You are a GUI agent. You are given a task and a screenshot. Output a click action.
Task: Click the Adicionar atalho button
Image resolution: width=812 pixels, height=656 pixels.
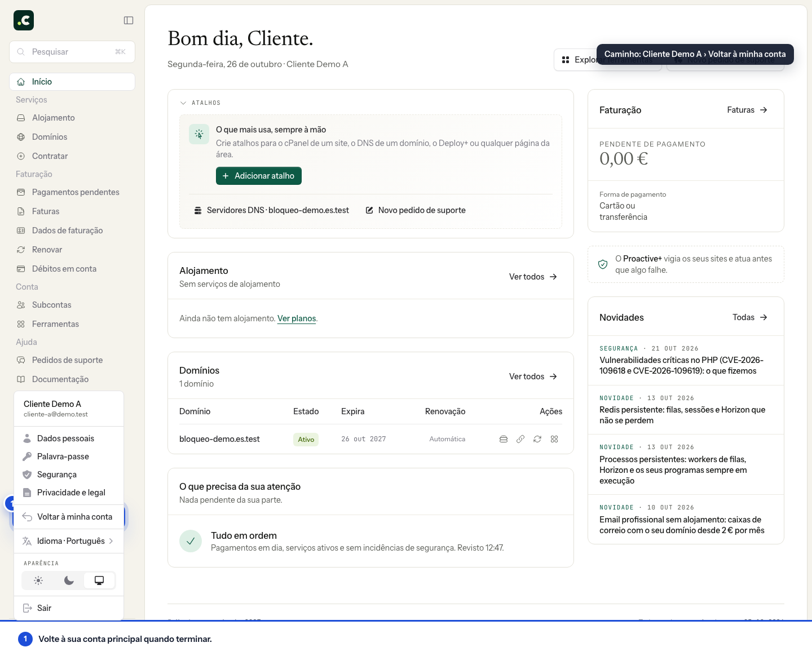tap(259, 176)
